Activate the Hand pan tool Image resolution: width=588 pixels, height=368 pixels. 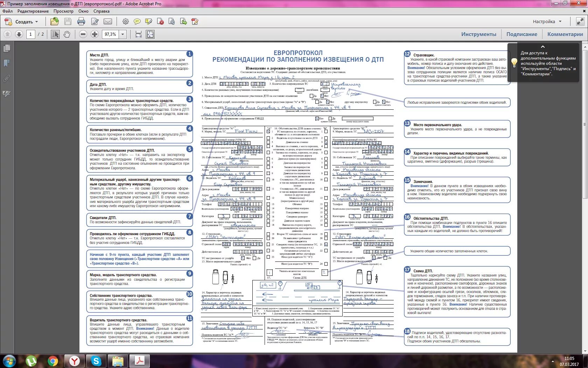[x=66, y=34]
